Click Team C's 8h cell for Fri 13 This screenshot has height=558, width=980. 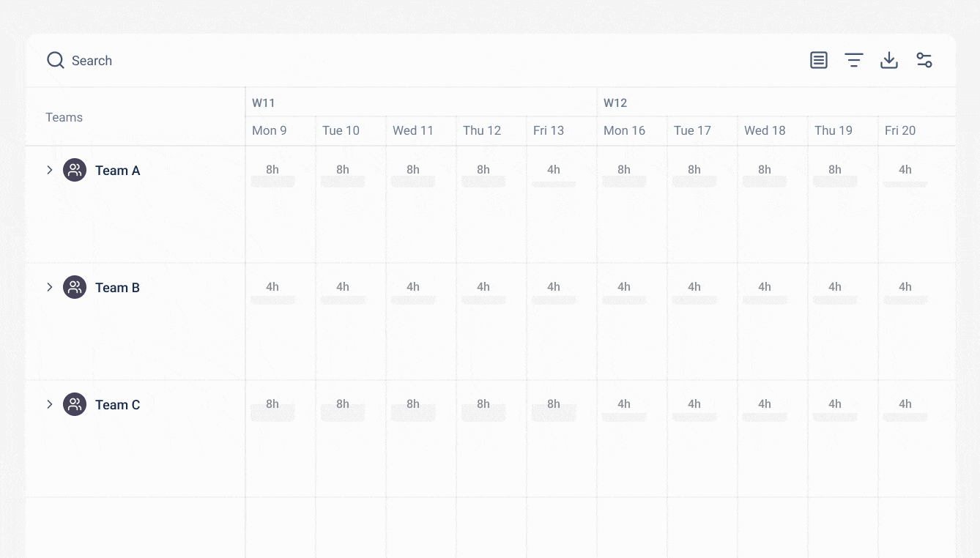(554, 410)
